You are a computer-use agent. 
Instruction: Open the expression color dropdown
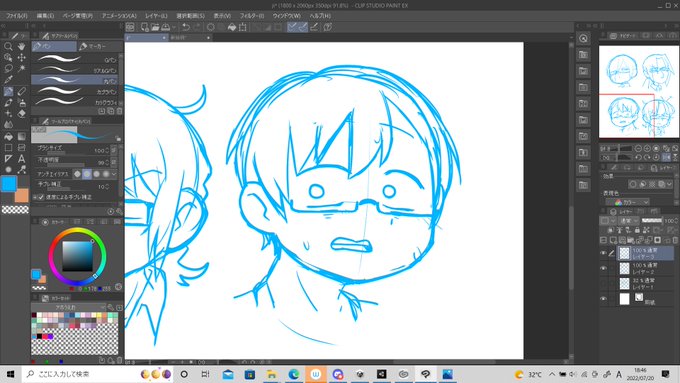[x=628, y=202]
